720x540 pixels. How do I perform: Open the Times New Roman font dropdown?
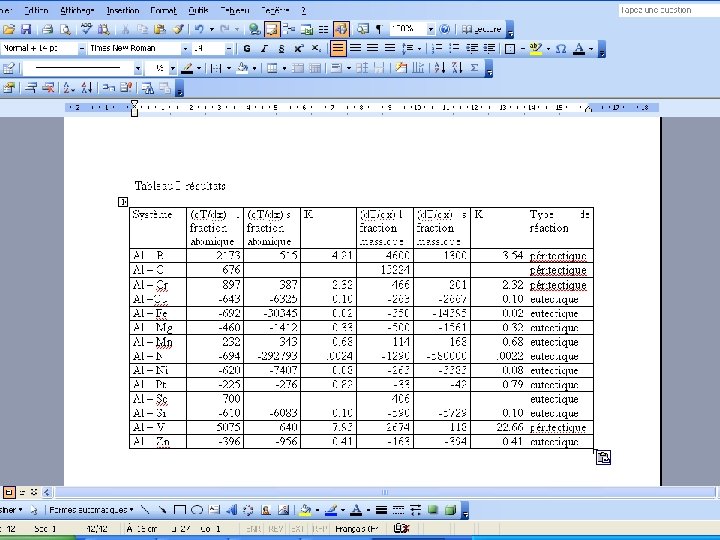point(185,48)
